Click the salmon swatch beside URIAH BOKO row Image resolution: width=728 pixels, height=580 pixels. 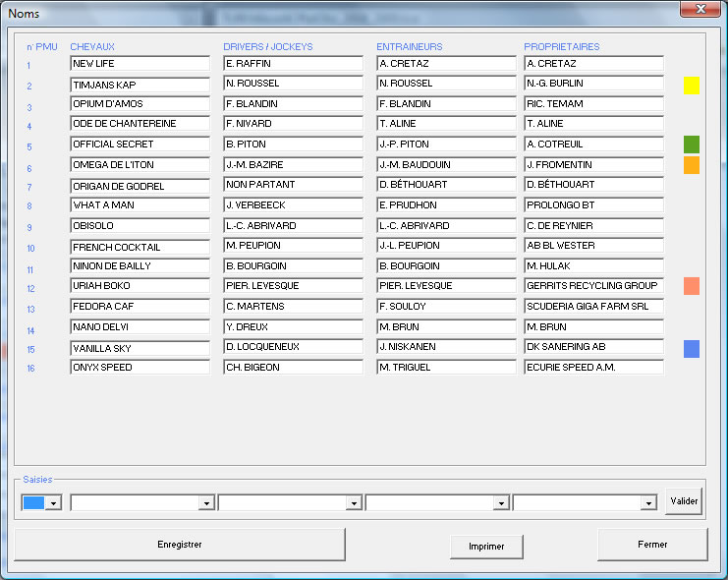691,286
